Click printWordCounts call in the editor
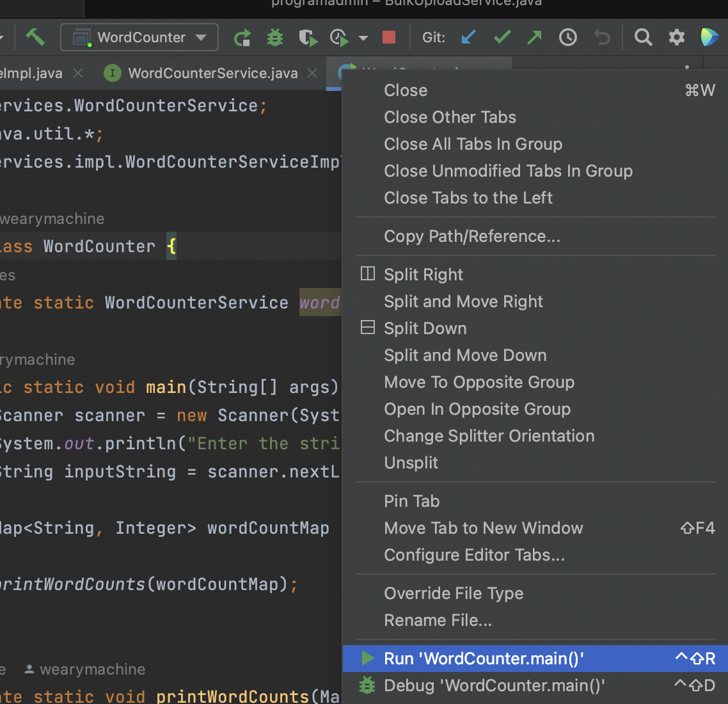Screen dimensions: 728x704 (x=73, y=584)
